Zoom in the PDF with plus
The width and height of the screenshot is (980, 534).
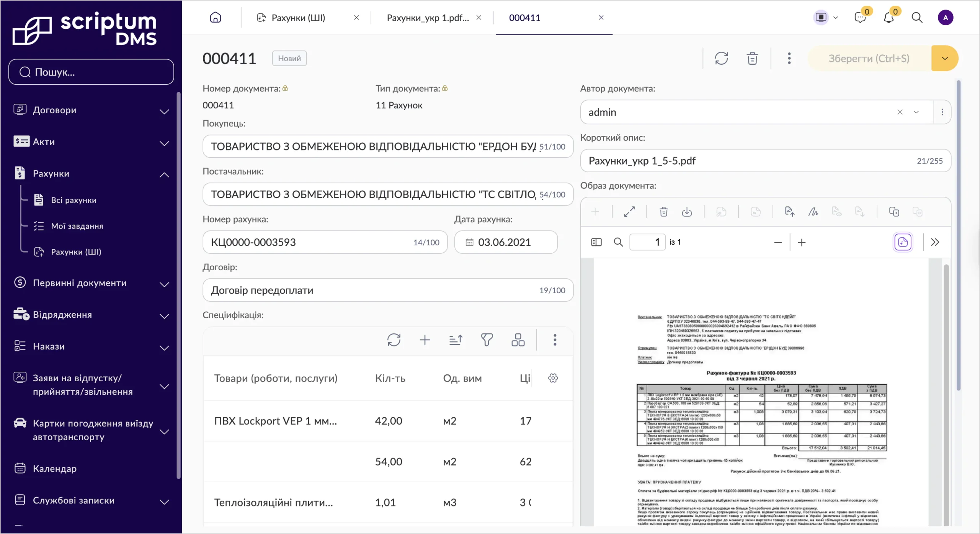tap(802, 242)
